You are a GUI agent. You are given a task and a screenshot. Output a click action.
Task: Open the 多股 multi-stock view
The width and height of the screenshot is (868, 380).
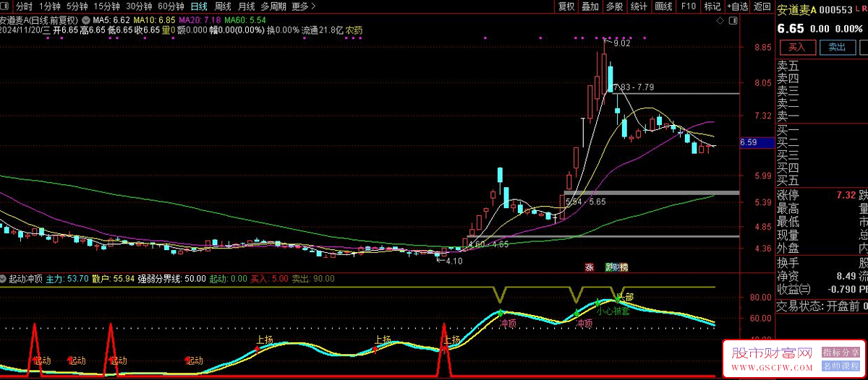[x=614, y=7]
